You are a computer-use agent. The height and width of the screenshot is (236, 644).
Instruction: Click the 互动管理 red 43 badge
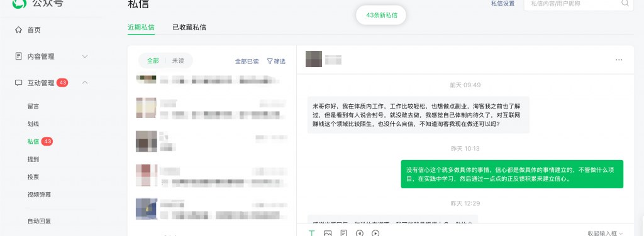(62, 83)
